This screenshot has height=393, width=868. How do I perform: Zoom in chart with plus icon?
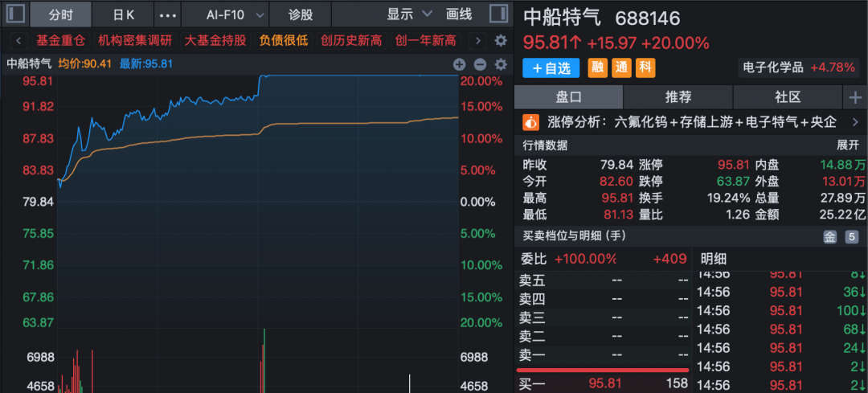click(460, 64)
